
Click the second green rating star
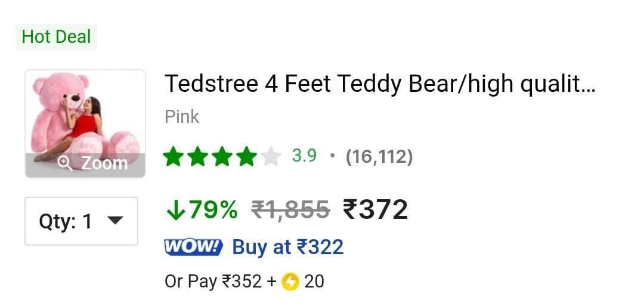tap(198, 157)
